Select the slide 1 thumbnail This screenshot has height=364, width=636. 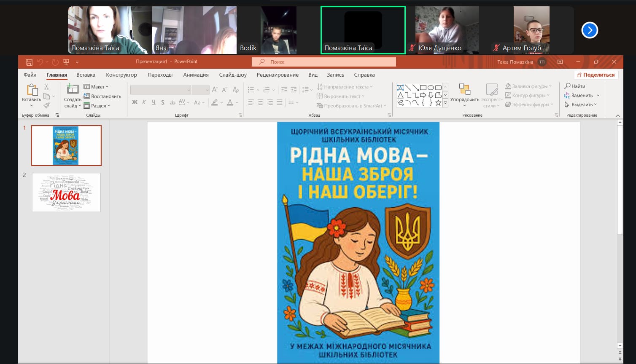tap(66, 145)
